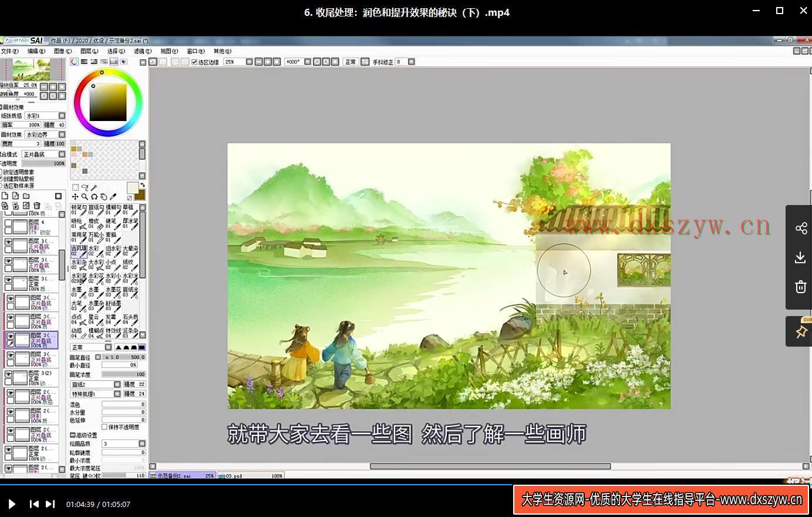Screen dimensions: 812x517
Task: Open the 图层 menu
Action: [x=89, y=51]
